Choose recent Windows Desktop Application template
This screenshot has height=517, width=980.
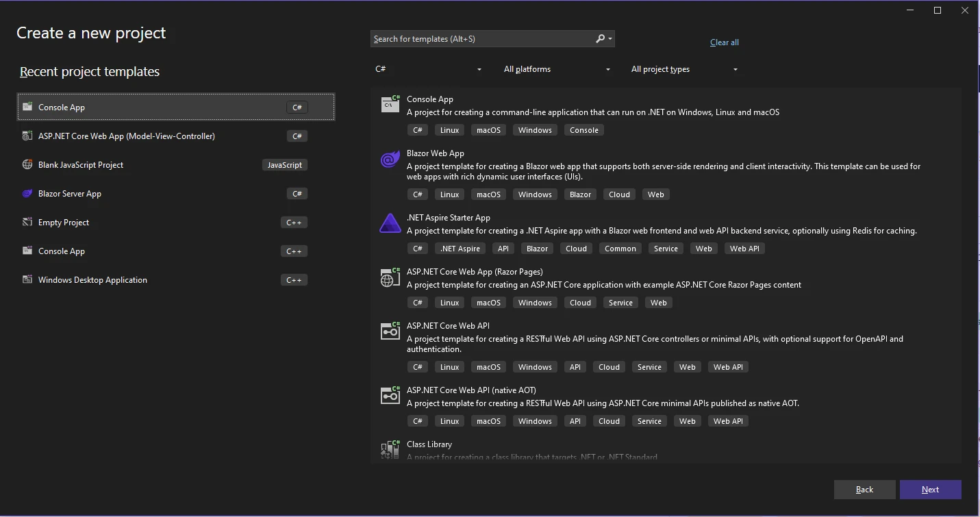92,280
